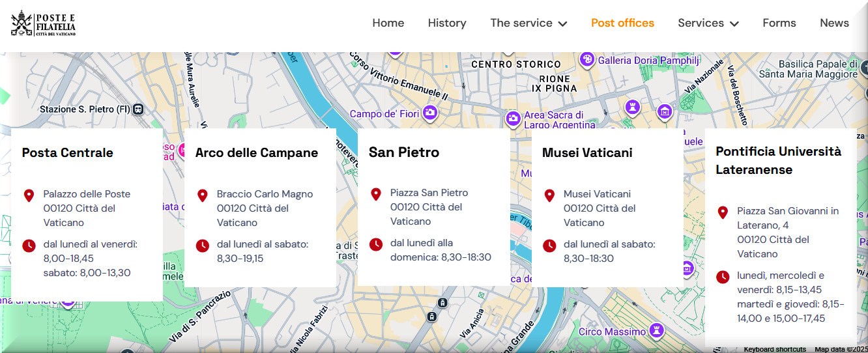The image size is (868, 353).
Task: Click the Posta Centrale location pin icon
Action: click(29, 195)
